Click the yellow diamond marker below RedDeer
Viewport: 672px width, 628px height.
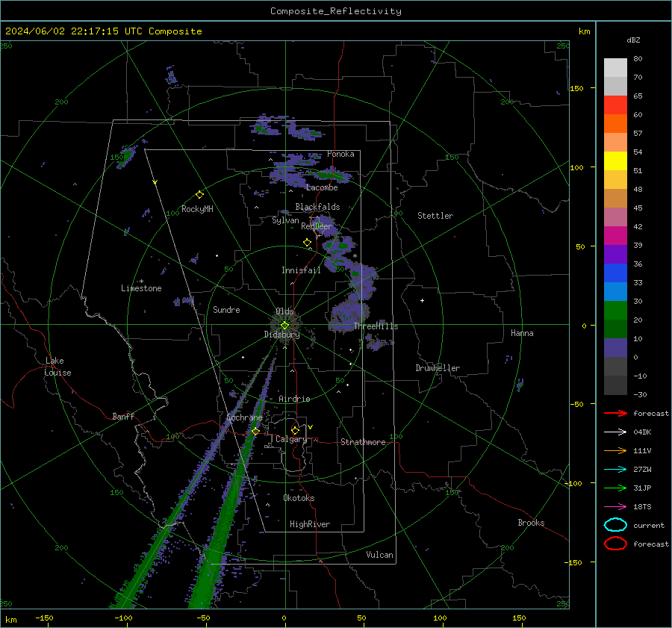click(307, 243)
